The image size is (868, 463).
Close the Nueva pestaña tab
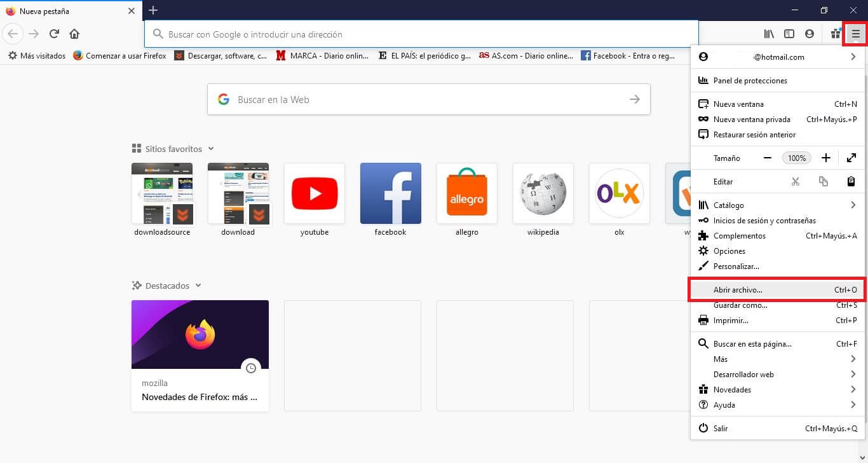[132, 11]
